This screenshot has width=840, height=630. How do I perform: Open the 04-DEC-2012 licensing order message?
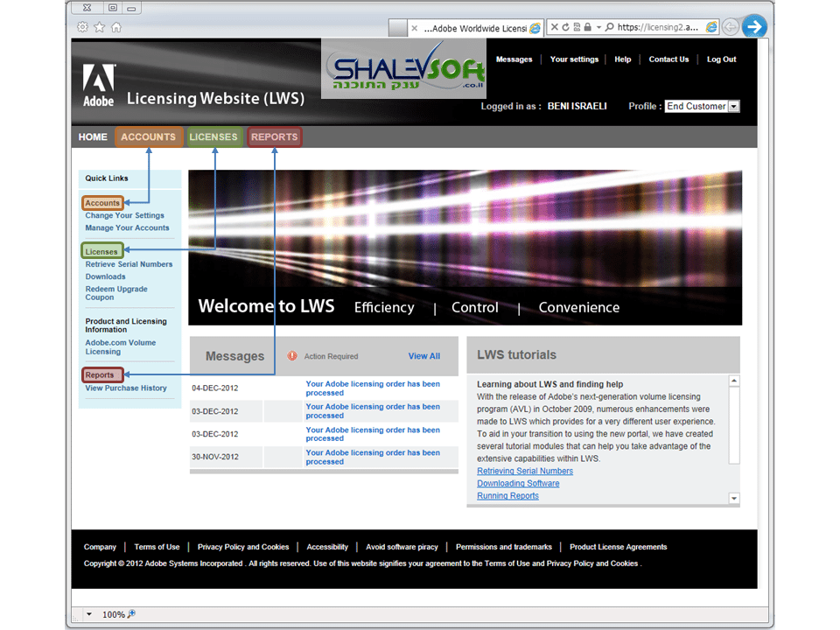click(372, 388)
